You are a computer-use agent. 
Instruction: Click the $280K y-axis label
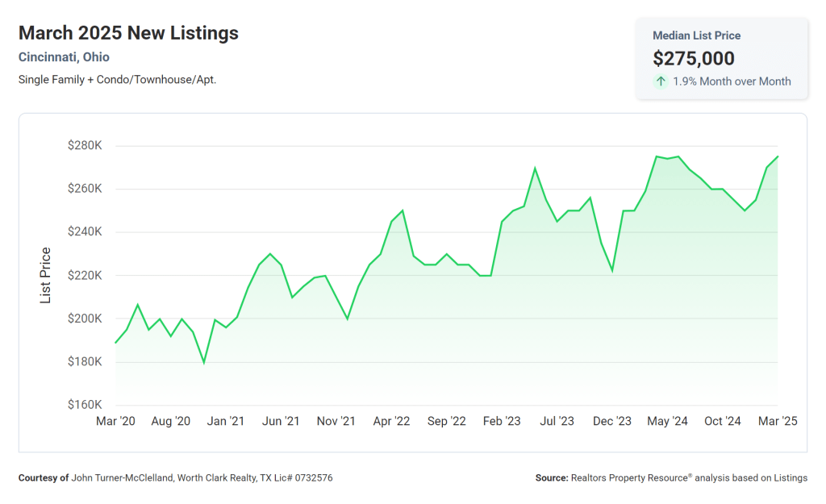pos(85,146)
